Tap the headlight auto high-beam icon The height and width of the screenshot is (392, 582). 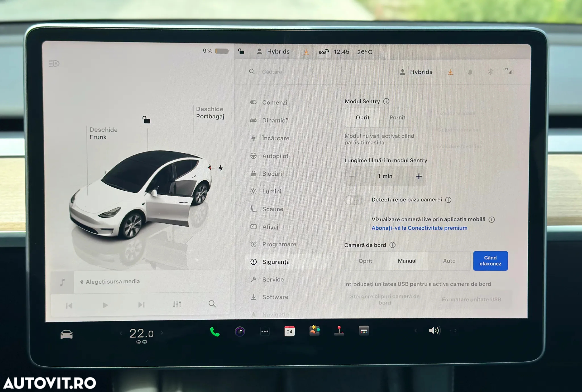click(54, 63)
